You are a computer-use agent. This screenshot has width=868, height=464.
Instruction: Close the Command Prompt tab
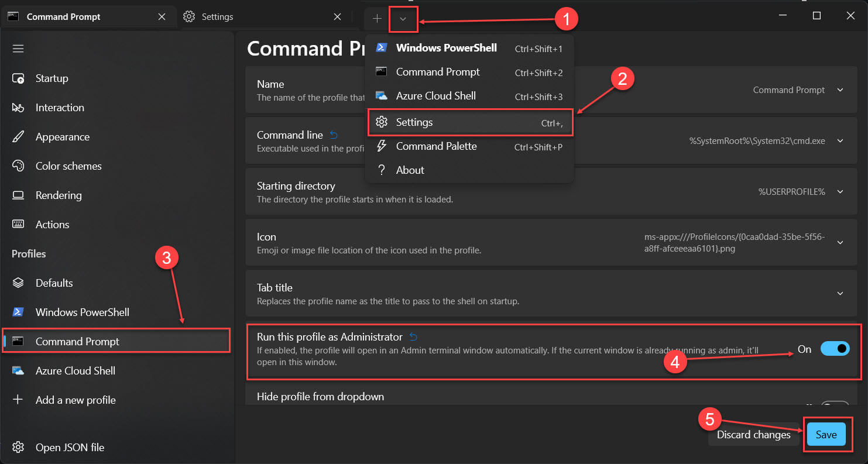tap(162, 17)
